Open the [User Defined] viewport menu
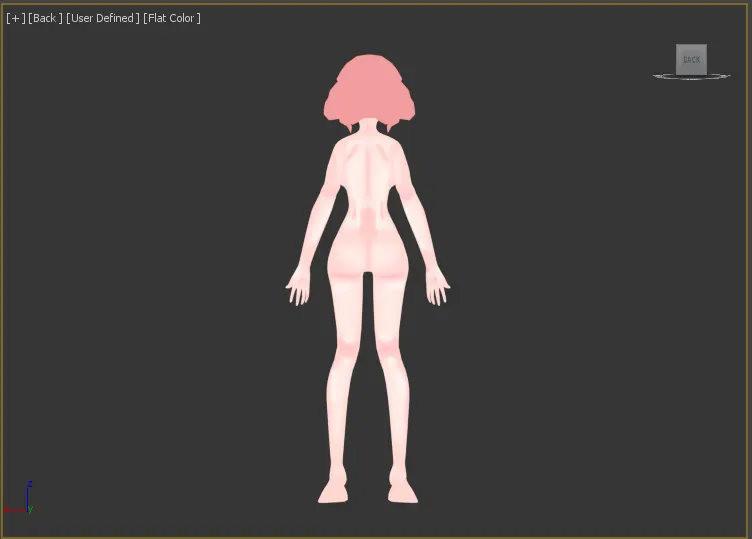Viewport: 752px width, 539px height. point(103,18)
